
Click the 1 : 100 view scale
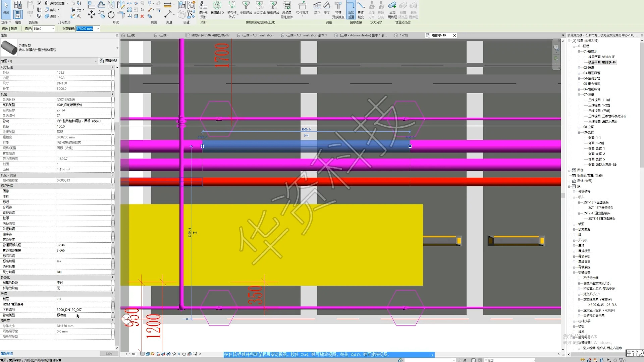[x=131, y=354]
